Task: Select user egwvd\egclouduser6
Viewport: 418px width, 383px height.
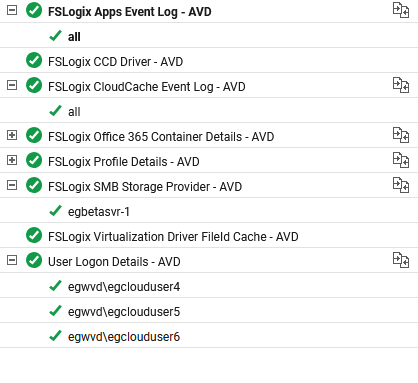Action: coord(124,337)
